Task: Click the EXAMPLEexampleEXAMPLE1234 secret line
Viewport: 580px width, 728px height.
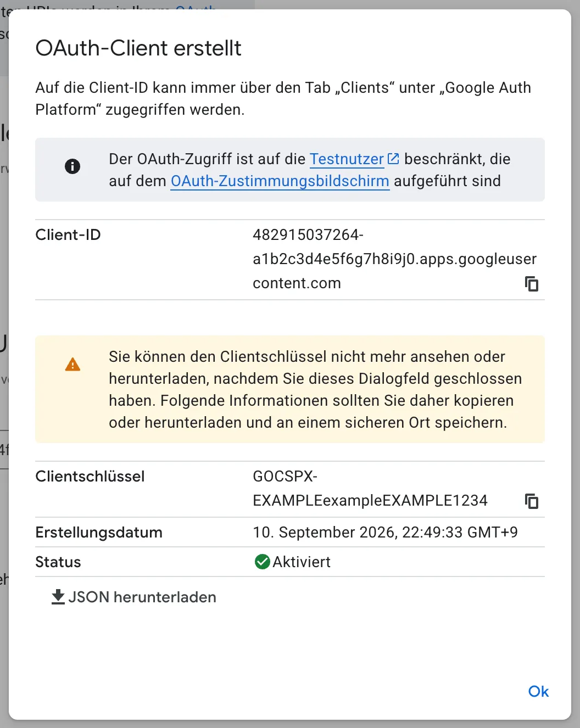Action: (370, 500)
